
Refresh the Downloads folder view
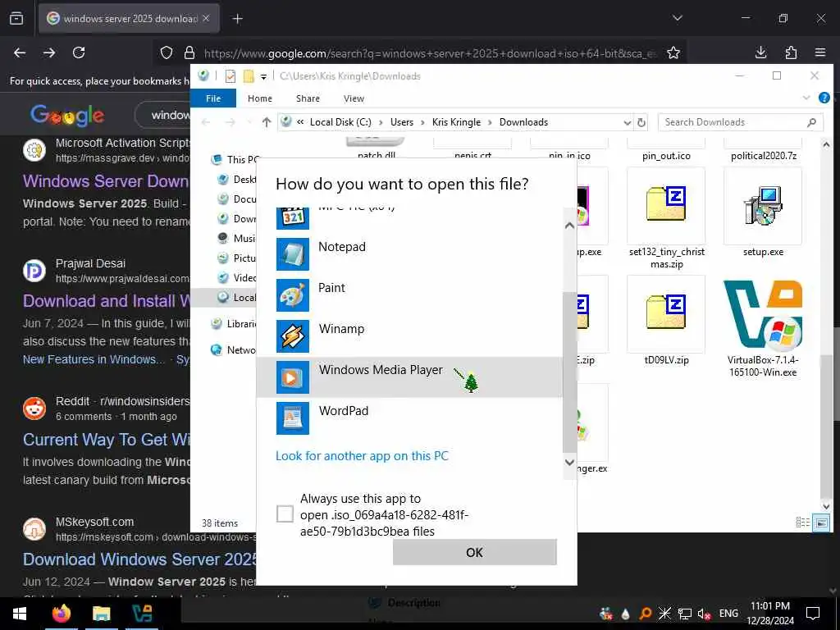tap(641, 123)
